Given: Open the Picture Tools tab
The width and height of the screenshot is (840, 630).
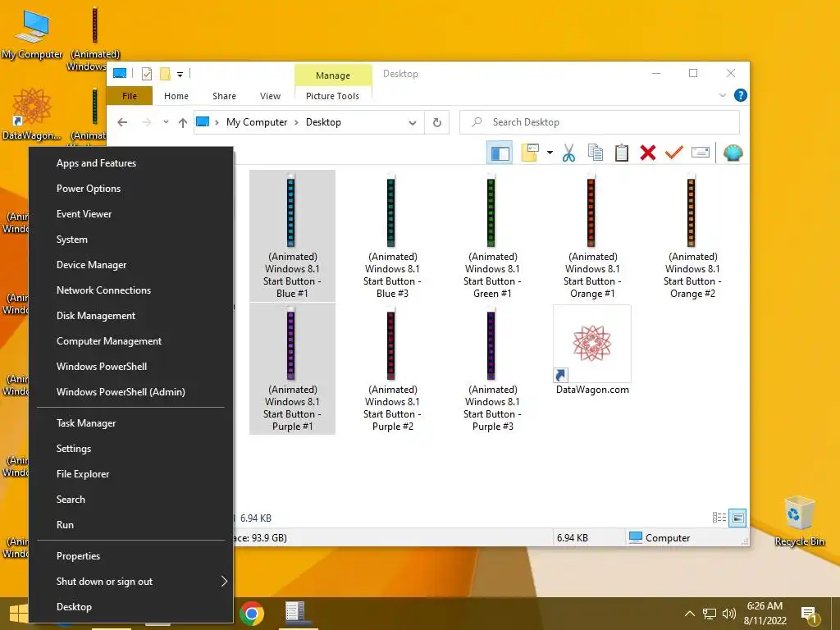Looking at the screenshot, I should [x=333, y=96].
